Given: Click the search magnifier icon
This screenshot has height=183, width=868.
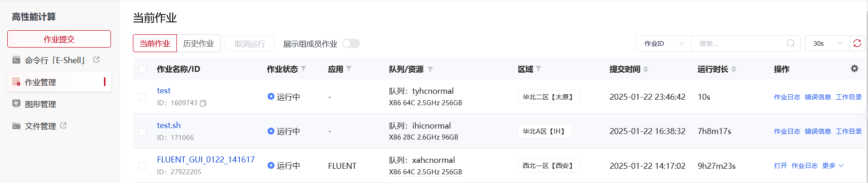Looking at the screenshot, I should [791, 43].
